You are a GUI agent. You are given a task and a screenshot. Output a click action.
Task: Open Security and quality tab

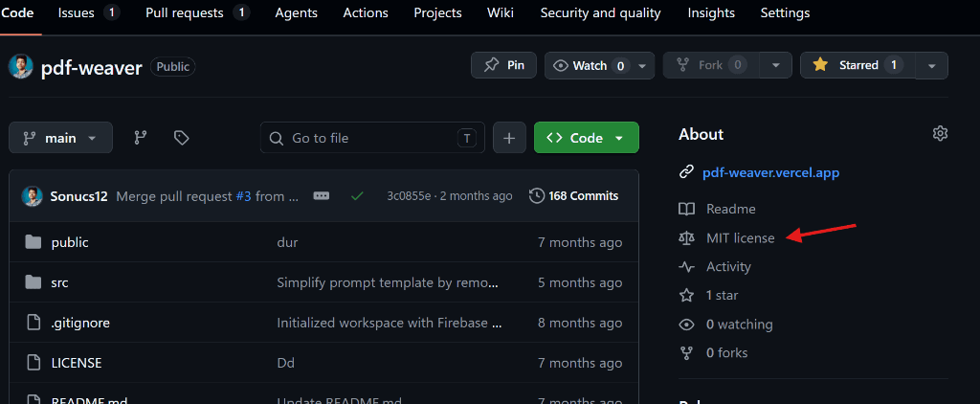601,12
